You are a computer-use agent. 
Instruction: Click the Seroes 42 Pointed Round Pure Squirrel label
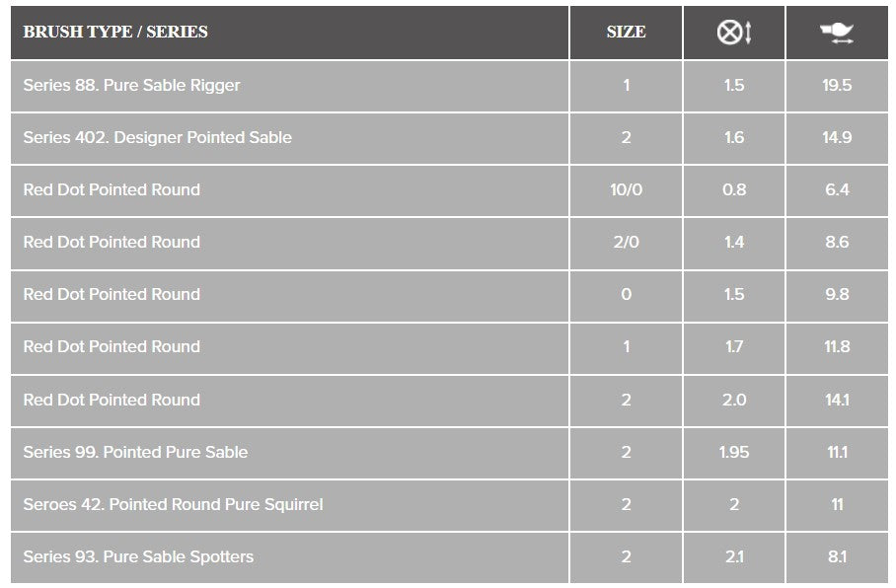tap(173, 504)
